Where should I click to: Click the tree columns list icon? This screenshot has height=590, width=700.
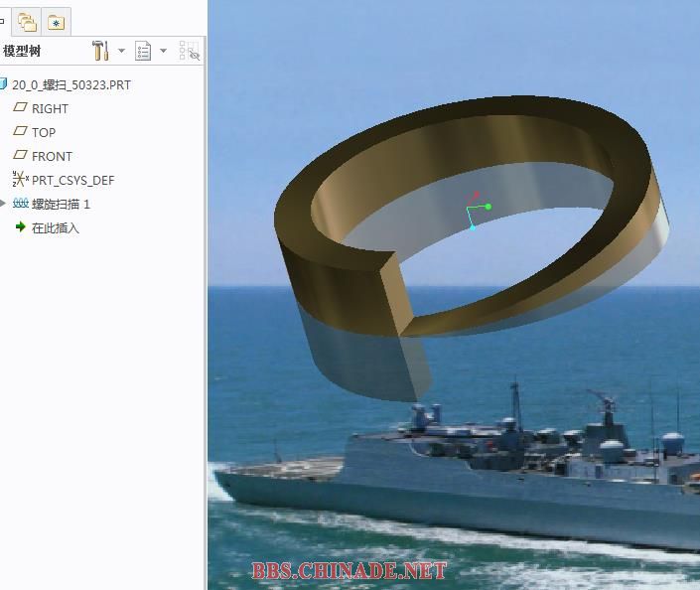click(x=143, y=51)
